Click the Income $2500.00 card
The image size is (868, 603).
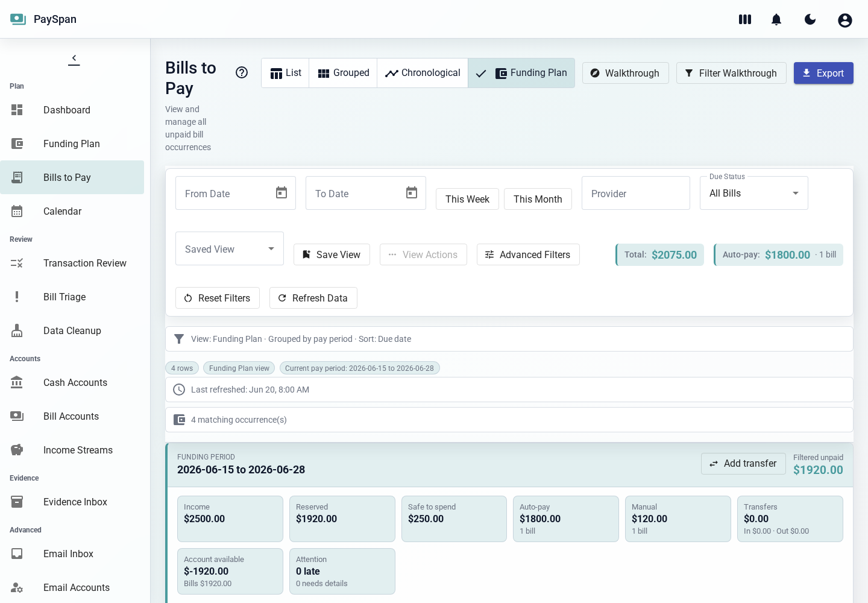coord(230,519)
